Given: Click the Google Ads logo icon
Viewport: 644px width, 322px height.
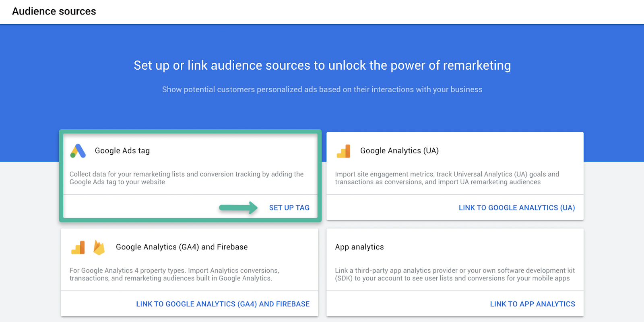Looking at the screenshot, I should click(x=78, y=151).
